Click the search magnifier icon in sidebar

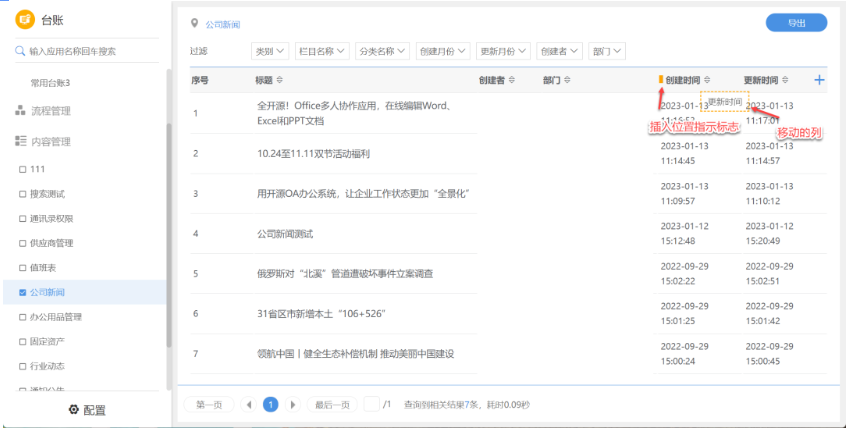click(20, 51)
